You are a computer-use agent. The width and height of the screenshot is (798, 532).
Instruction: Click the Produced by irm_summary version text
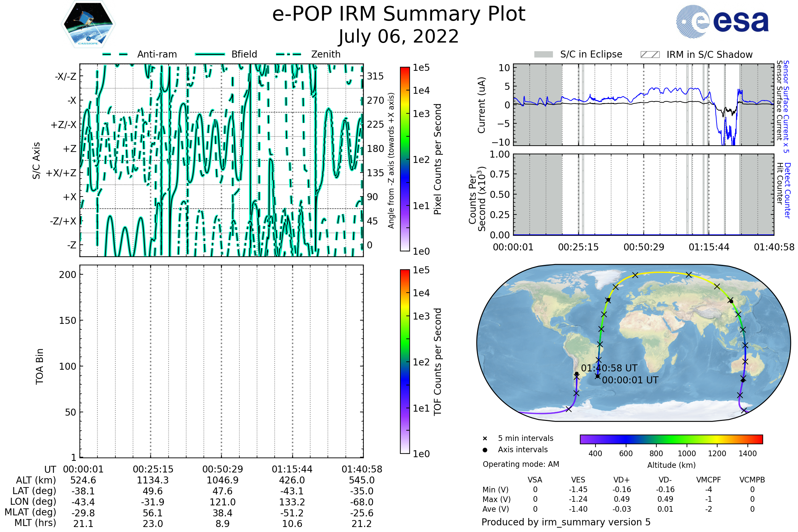coord(566,522)
